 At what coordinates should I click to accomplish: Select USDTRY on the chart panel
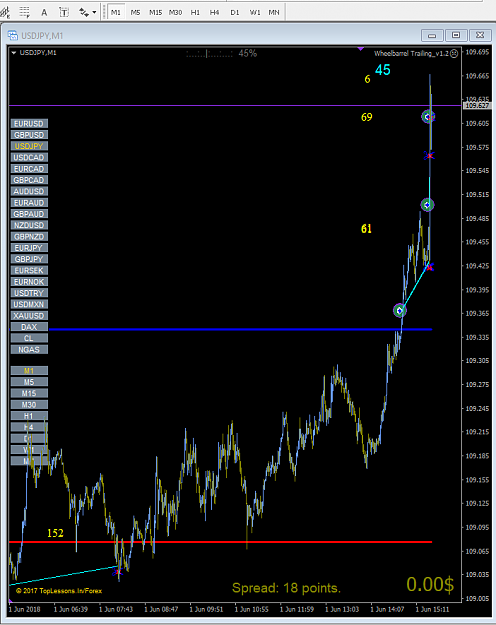(x=29, y=293)
